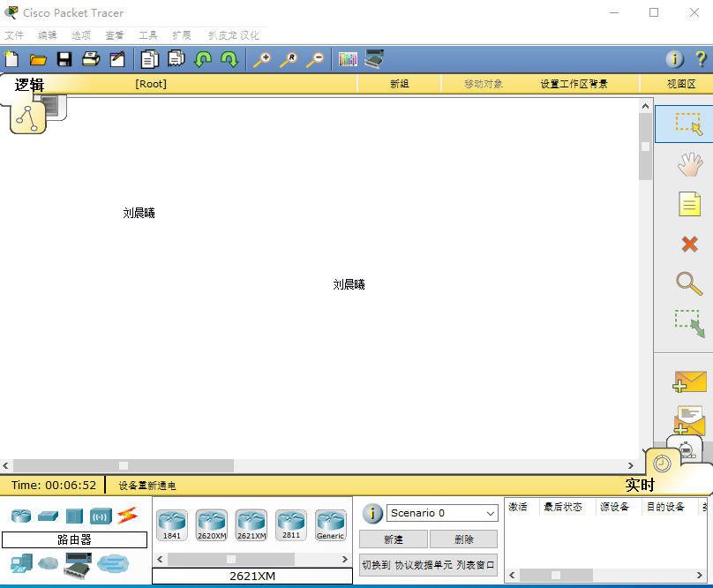Open the 文件 menu
The height and width of the screenshot is (588, 713).
(x=14, y=35)
